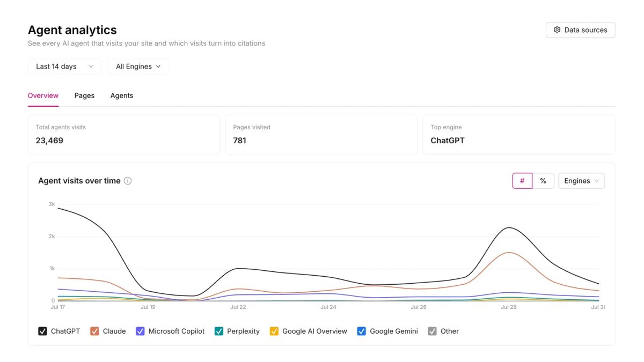This screenshot has height=362, width=644.
Task: Uncheck the ChatGPT legend checkbox
Action: [x=42, y=331]
